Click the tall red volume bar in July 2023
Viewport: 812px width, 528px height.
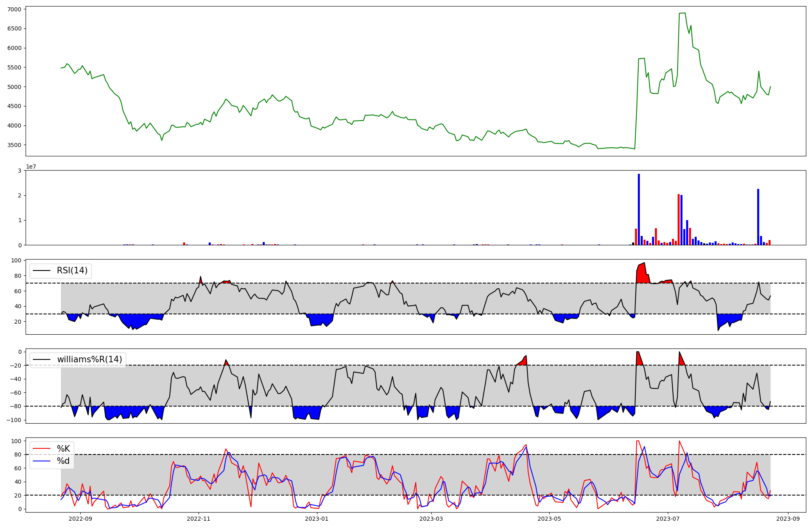(x=678, y=219)
